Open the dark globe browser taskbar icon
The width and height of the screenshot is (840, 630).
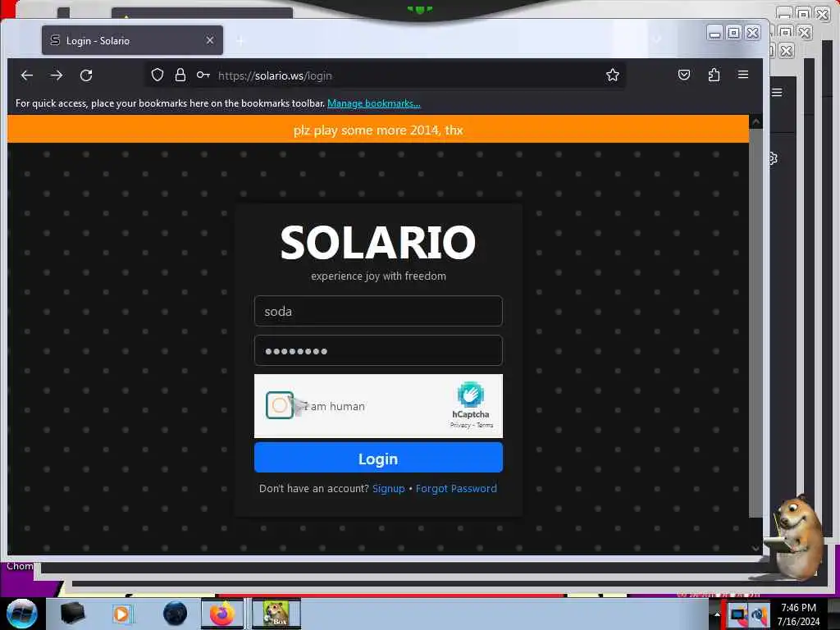176,614
